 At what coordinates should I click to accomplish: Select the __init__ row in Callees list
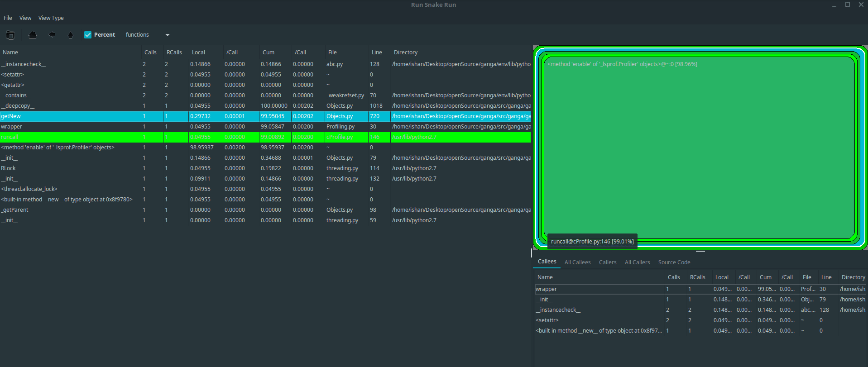tap(700, 300)
